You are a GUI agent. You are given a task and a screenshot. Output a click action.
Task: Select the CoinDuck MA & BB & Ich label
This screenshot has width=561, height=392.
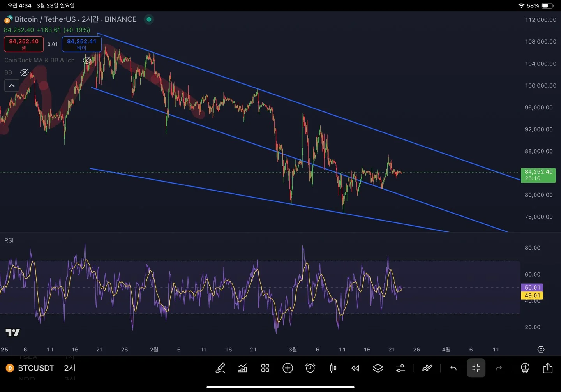tap(39, 60)
